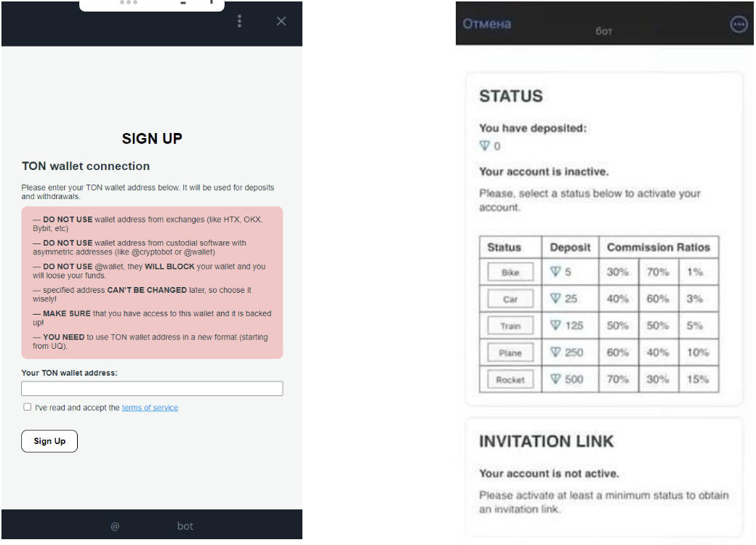Focus the TON wallet address field
Viewport: 756px width, 545px height.
pyautogui.click(x=152, y=388)
